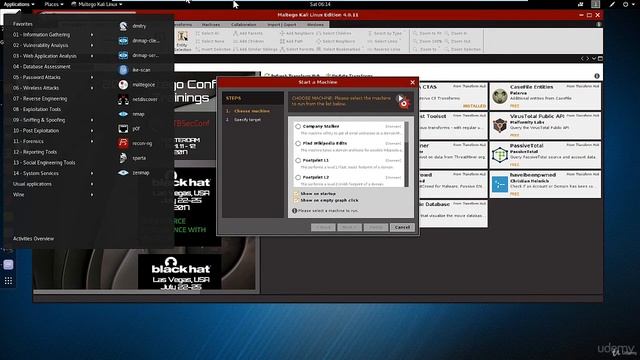Click haveibeenpwned hub item icon
640x360 pixels.
pyautogui.click(x=500, y=184)
